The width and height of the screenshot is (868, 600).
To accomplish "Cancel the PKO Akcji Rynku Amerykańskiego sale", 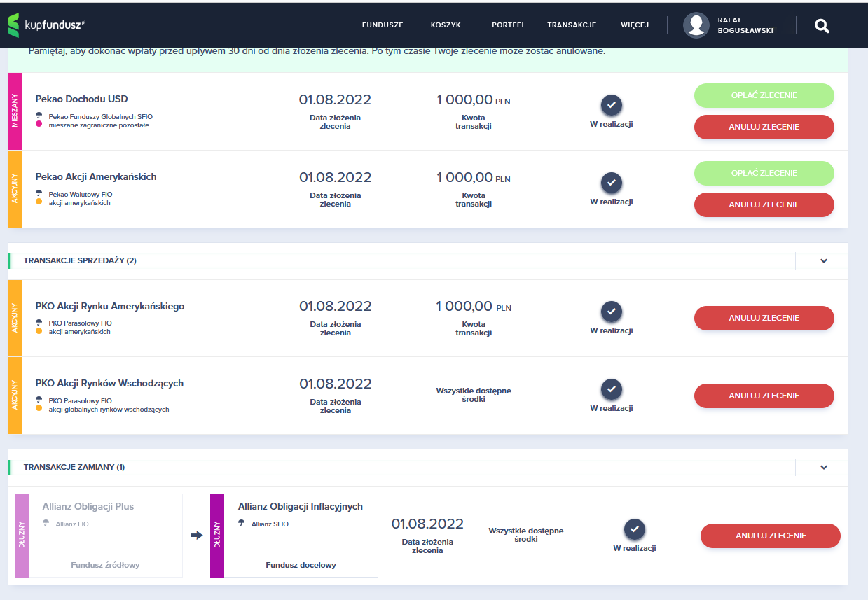I will coord(764,318).
